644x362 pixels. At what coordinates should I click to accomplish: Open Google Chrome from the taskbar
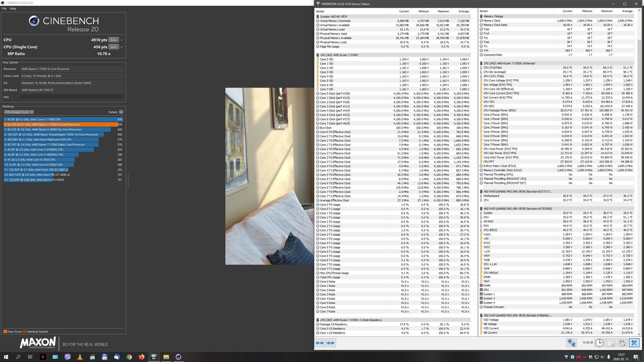[129, 357]
